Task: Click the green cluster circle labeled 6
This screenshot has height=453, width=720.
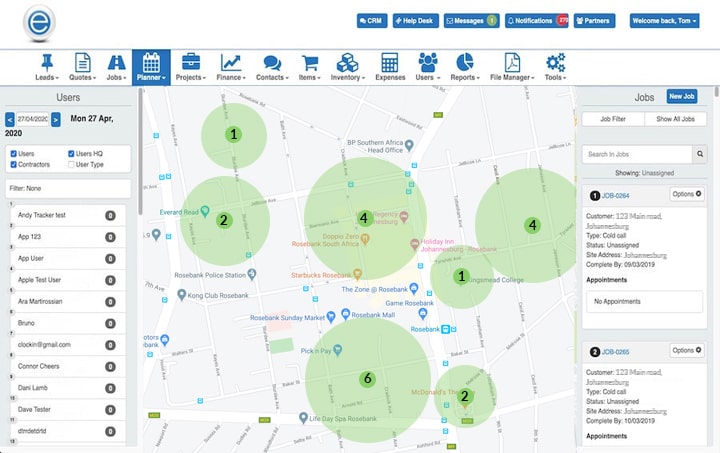Action: coord(367,379)
